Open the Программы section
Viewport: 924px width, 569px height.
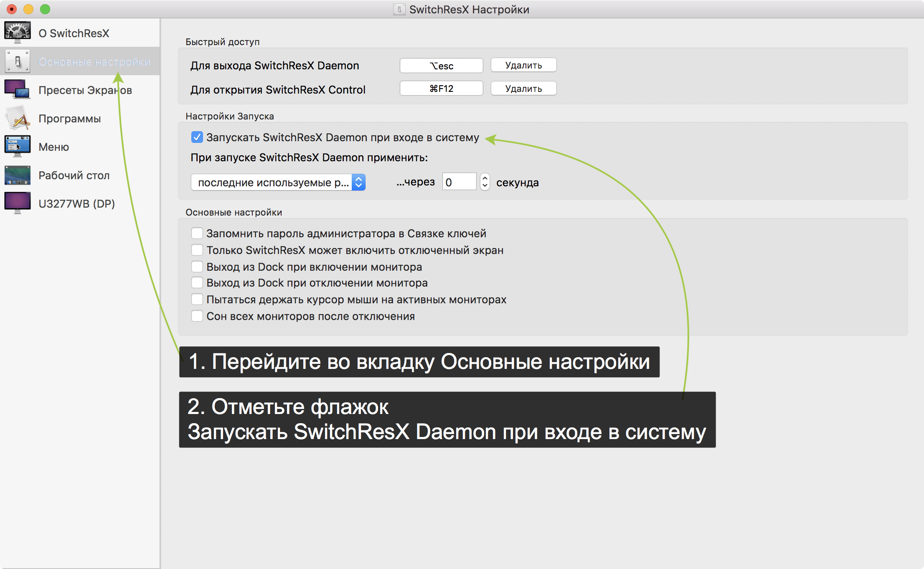pyautogui.click(x=80, y=118)
